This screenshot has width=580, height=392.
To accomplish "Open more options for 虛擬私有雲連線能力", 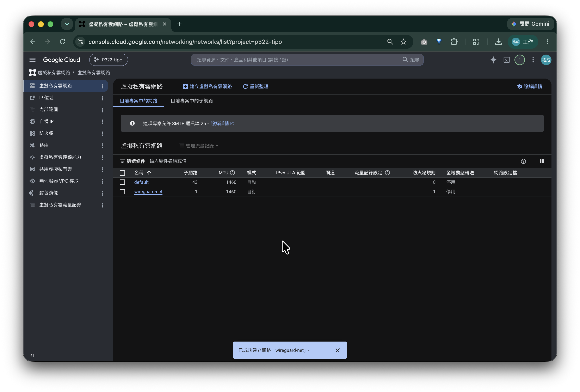I will coord(102,157).
